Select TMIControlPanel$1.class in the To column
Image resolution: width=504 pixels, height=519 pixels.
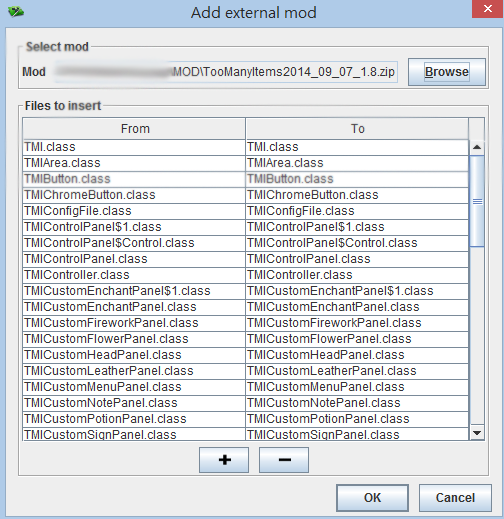(x=357, y=227)
